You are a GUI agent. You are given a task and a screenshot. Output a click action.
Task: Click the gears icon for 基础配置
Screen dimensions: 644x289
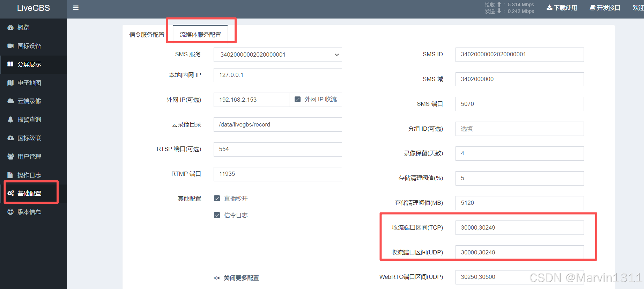point(10,193)
